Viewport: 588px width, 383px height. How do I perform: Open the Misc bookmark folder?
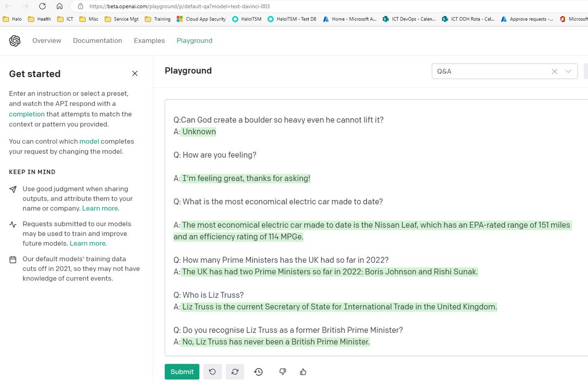coord(89,19)
